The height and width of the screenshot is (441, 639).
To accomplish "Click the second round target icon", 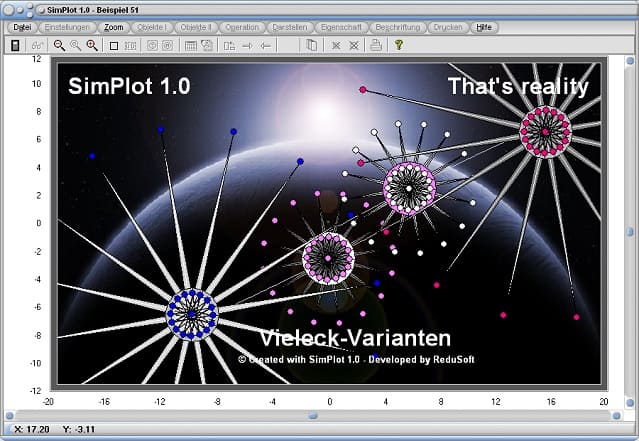I will coord(167,45).
